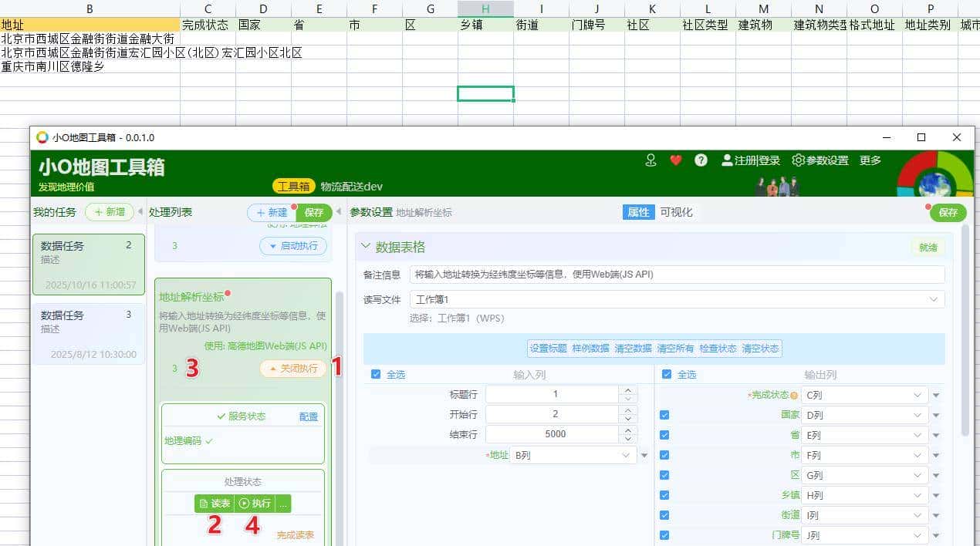The image size is (980, 546).
Task: Click the location pin icon in the header
Action: 651,160
